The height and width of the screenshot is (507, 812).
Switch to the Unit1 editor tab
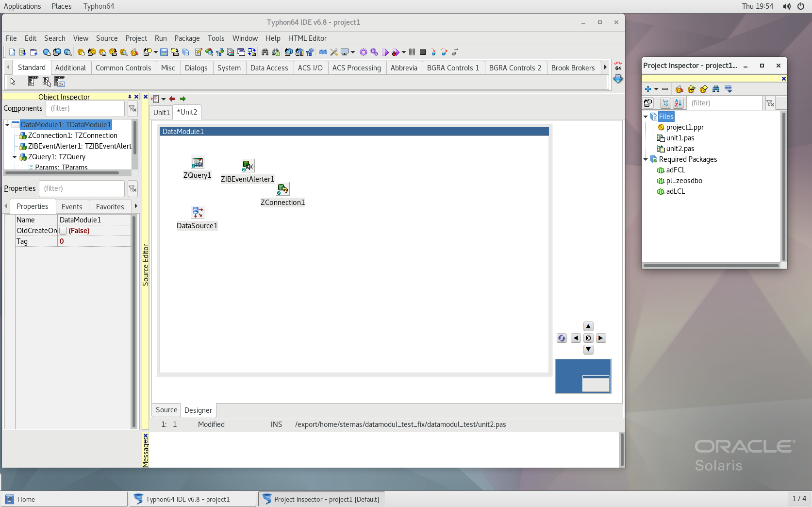tap(162, 113)
